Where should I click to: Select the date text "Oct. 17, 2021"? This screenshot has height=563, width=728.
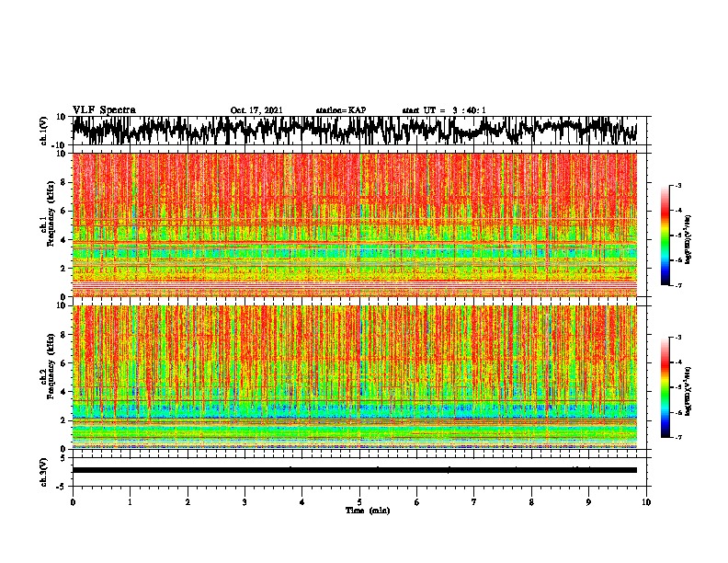coord(256,110)
